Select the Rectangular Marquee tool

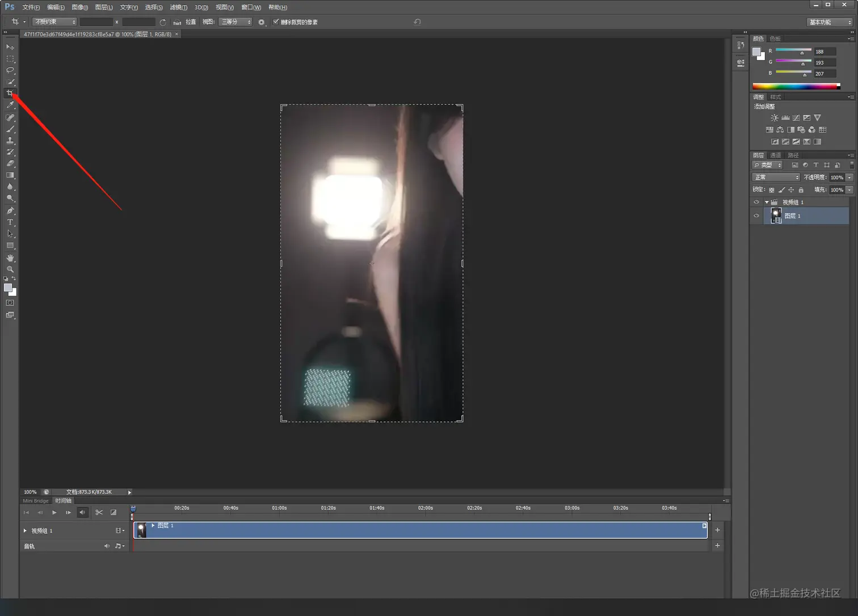pyautogui.click(x=10, y=58)
